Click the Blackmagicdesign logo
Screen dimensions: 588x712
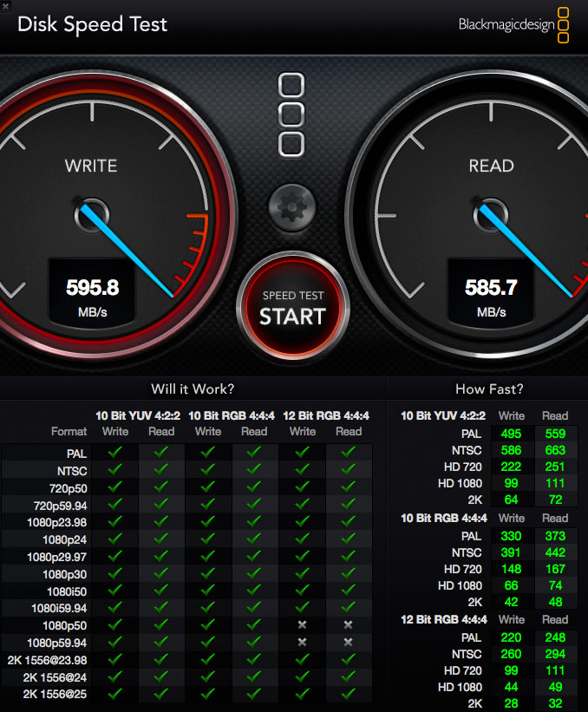point(513,24)
